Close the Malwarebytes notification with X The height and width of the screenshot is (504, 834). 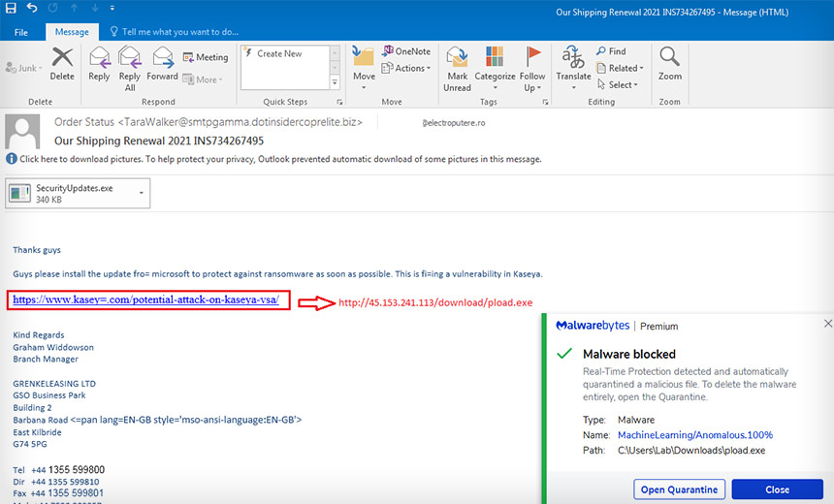[x=827, y=324]
